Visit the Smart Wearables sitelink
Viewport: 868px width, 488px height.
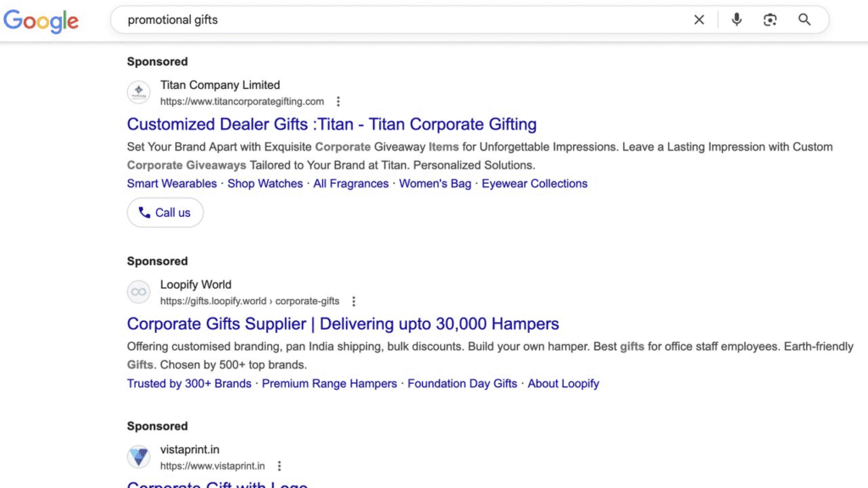point(171,183)
